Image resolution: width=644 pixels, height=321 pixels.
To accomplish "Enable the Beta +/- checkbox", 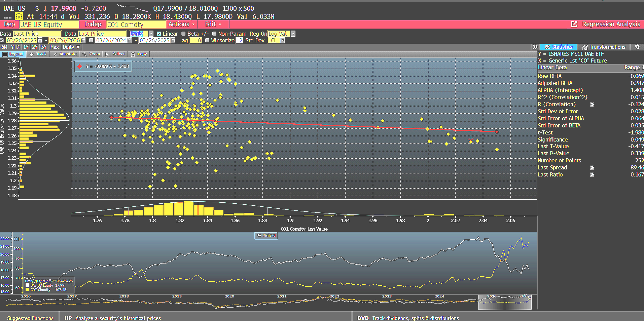I will pos(183,34).
